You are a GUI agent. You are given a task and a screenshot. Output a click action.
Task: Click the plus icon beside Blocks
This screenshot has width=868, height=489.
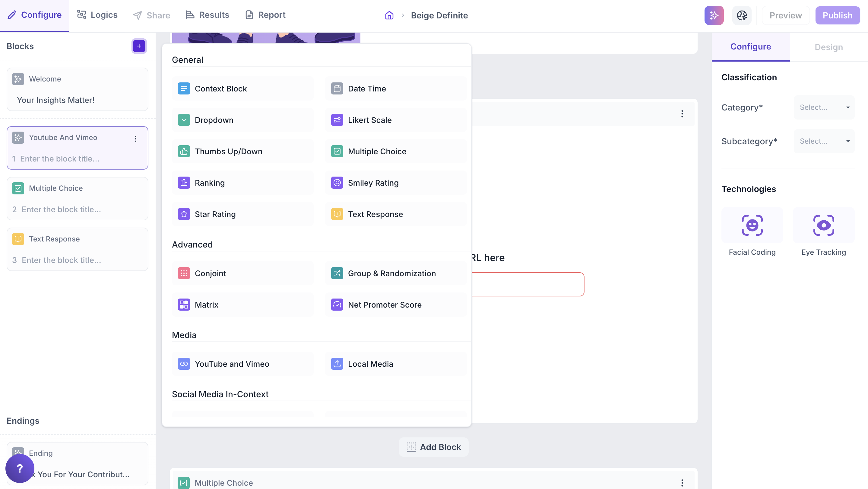point(139,46)
